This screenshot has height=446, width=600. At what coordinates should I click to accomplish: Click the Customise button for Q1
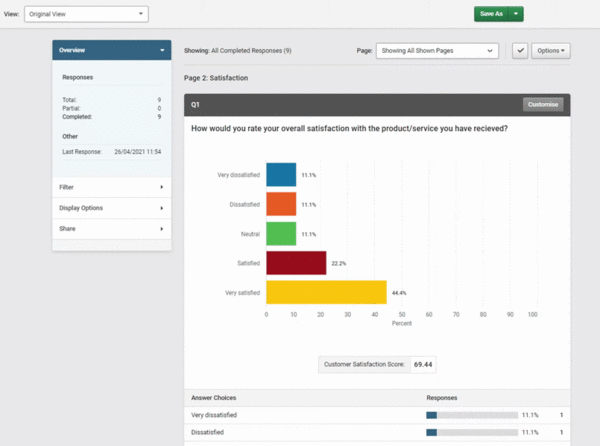click(x=542, y=104)
